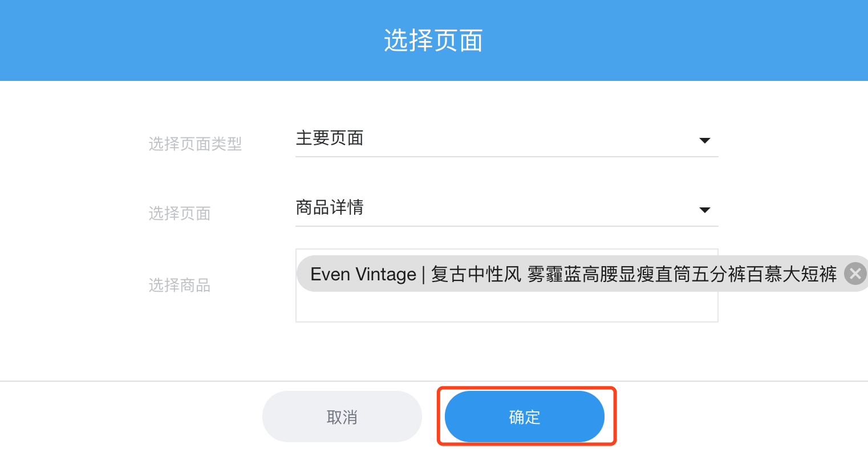
Task: Click the 选择页面 dialog title
Action: (x=433, y=40)
